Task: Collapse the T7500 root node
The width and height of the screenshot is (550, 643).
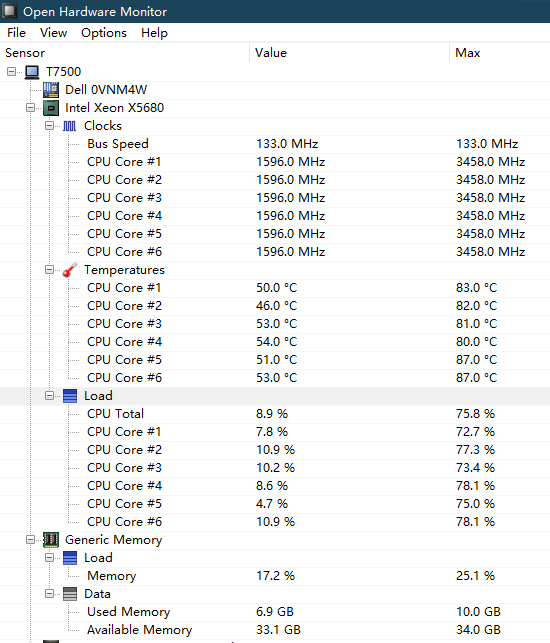Action: (x=11, y=72)
